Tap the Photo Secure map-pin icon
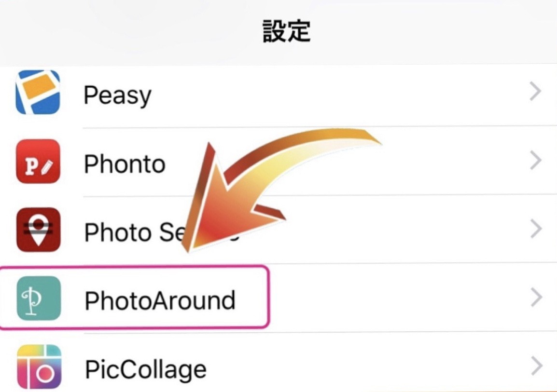The width and height of the screenshot is (557, 392). tap(38, 230)
